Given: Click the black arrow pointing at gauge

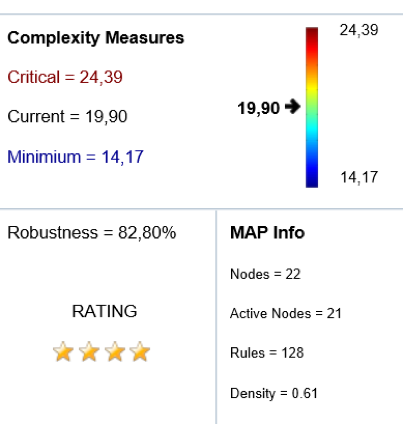Looking at the screenshot, I should click(293, 107).
